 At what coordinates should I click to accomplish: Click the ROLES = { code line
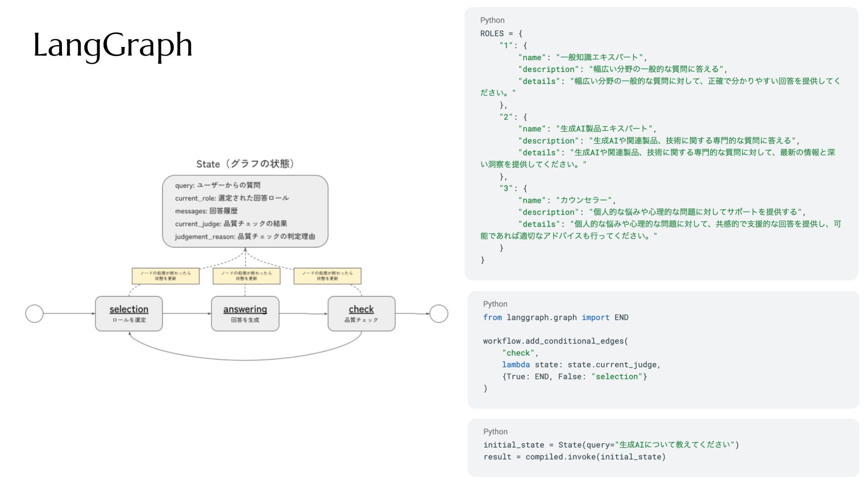click(x=501, y=33)
